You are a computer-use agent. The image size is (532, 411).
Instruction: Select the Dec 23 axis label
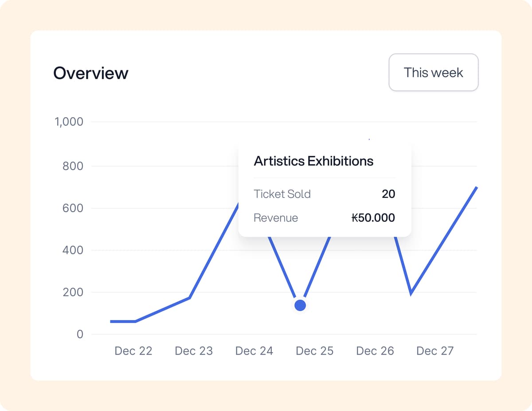pos(194,351)
